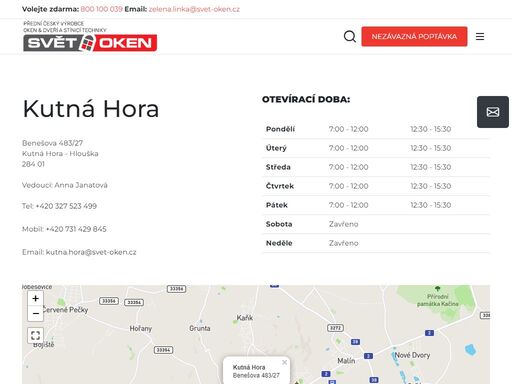Click the Kutná Hora map popup title
The width and height of the screenshot is (512, 384).
tap(249, 367)
